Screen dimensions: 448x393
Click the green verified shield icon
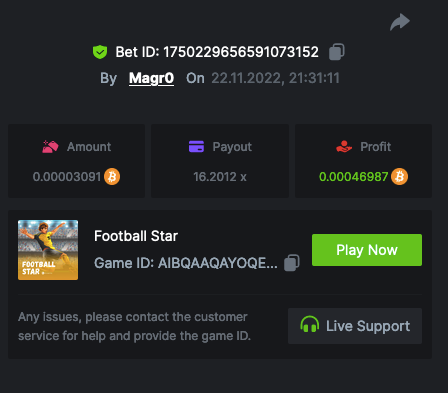tap(100, 52)
